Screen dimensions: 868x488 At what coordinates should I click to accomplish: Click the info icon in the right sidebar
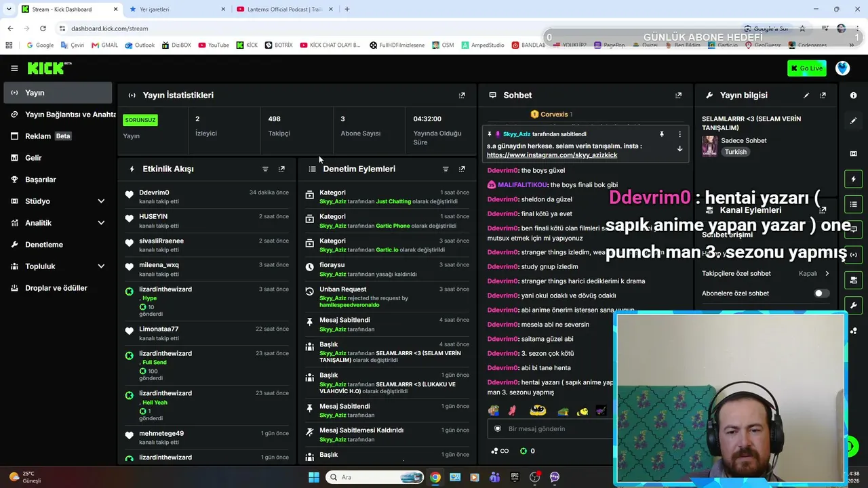(853, 96)
